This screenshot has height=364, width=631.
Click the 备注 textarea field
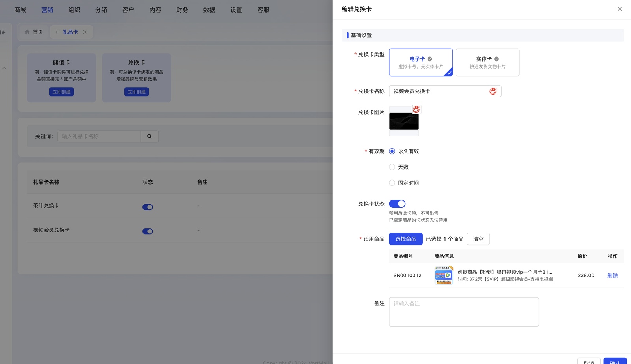click(464, 312)
